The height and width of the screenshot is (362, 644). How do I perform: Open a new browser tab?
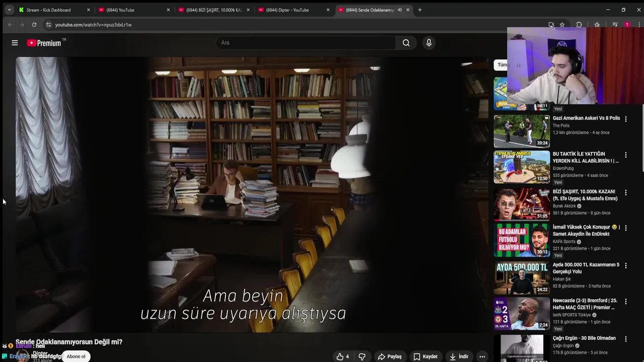pyautogui.click(x=420, y=10)
